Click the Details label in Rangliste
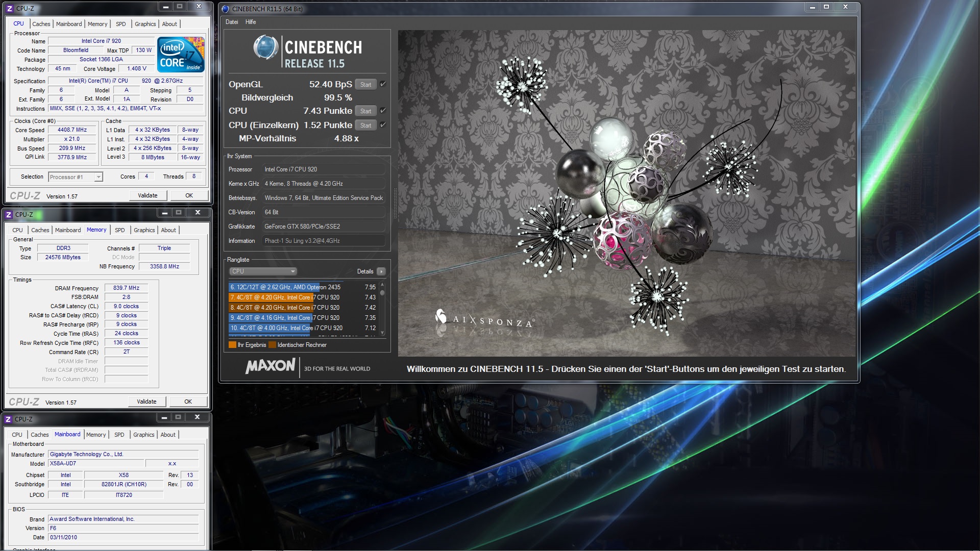980x551 pixels. [x=365, y=271]
